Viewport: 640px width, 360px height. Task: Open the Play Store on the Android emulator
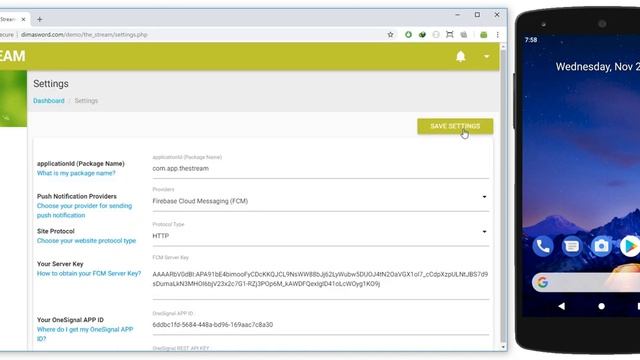[630, 246]
